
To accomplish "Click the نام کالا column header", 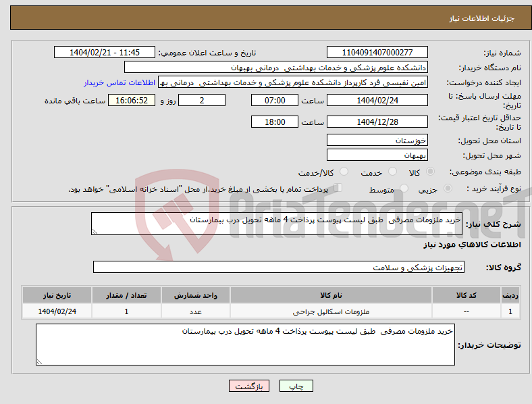I will (331, 295).
